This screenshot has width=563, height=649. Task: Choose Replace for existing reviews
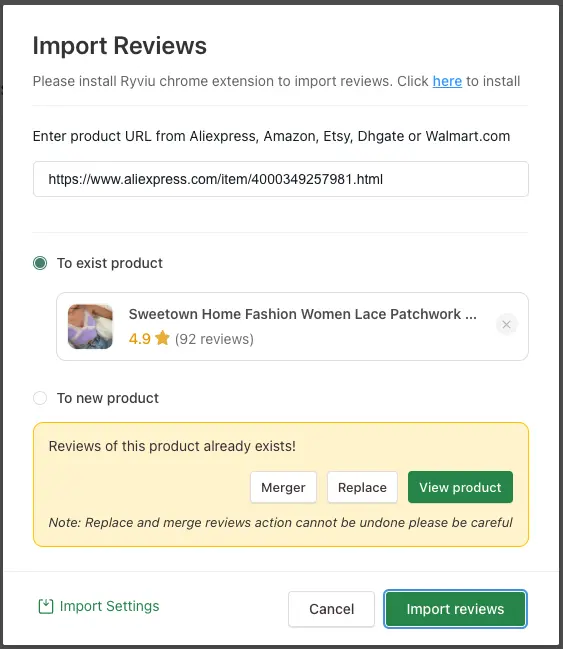point(362,487)
